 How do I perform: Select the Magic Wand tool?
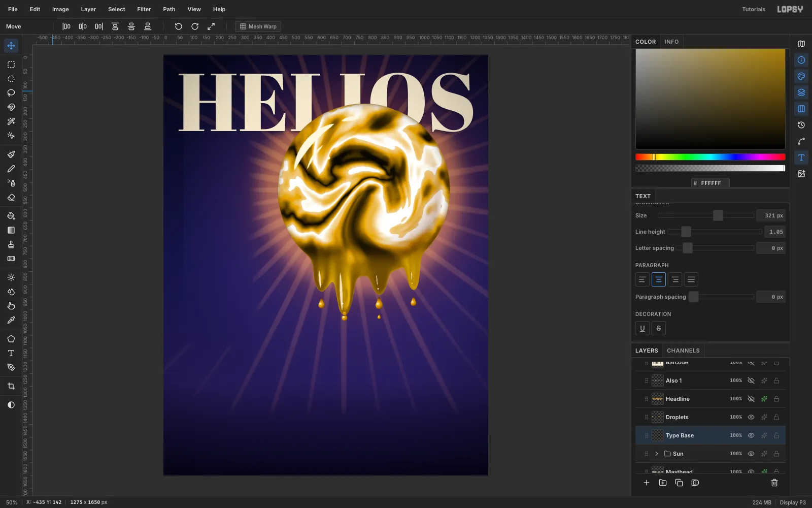click(11, 121)
